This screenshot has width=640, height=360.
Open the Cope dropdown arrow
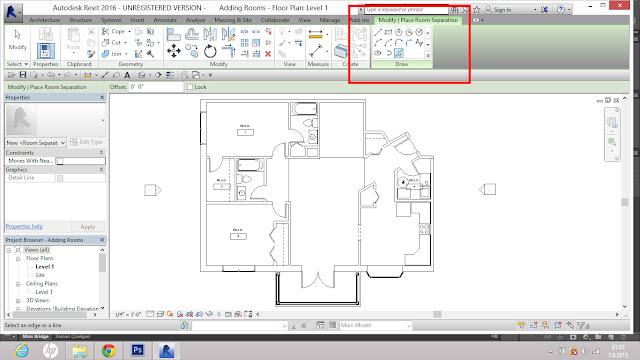tap(129, 31)
